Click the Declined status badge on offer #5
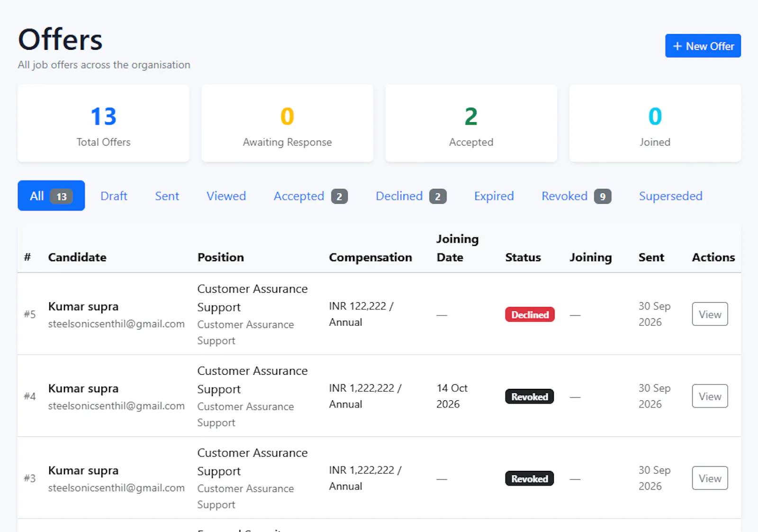Image resolution: width=758 pixels, height=532 pixels. (530, 315)
